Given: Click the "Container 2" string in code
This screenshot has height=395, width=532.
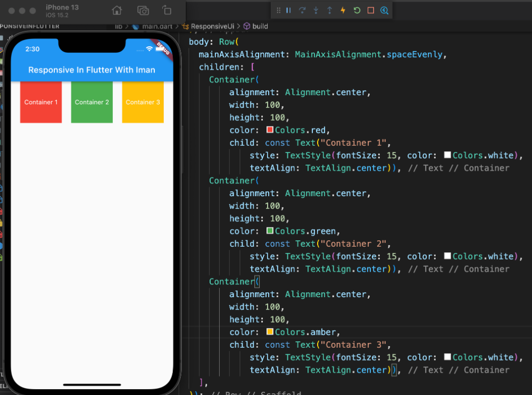Looking at the screenshot, I should pyautogui.click(x=353, y=244).
